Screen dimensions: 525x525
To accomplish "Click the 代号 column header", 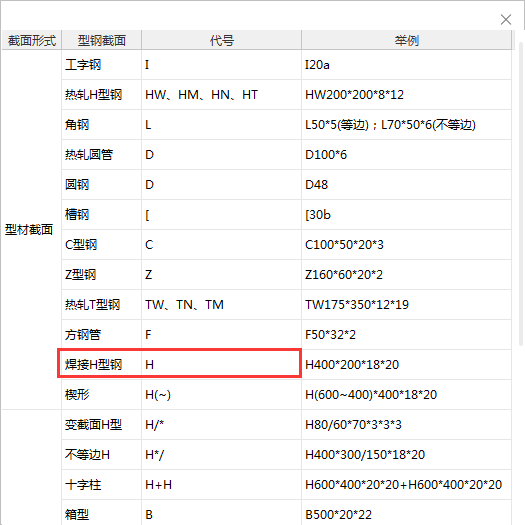I will [x=222, y=40].
